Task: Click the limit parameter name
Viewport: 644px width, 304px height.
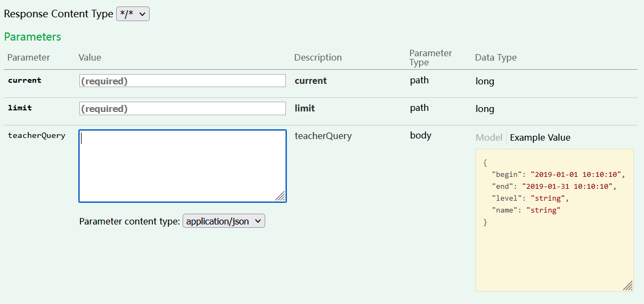Action: [x=20, y=108]
